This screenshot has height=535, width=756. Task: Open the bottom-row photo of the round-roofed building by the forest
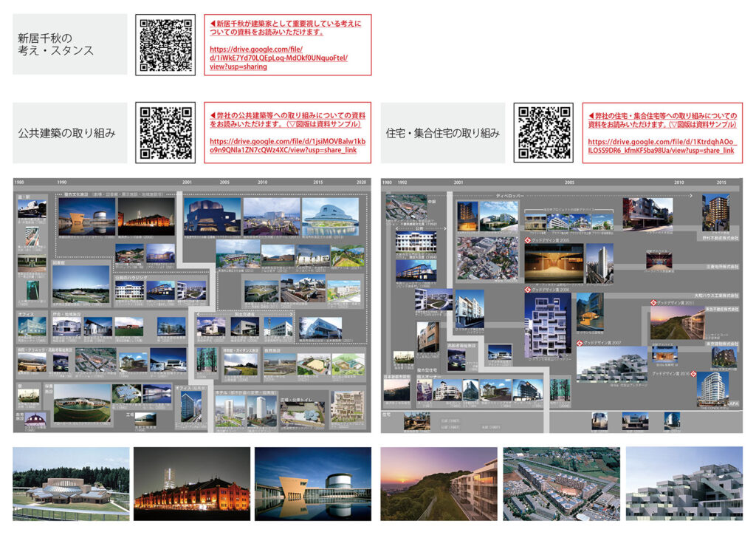[x=71, y=484]
